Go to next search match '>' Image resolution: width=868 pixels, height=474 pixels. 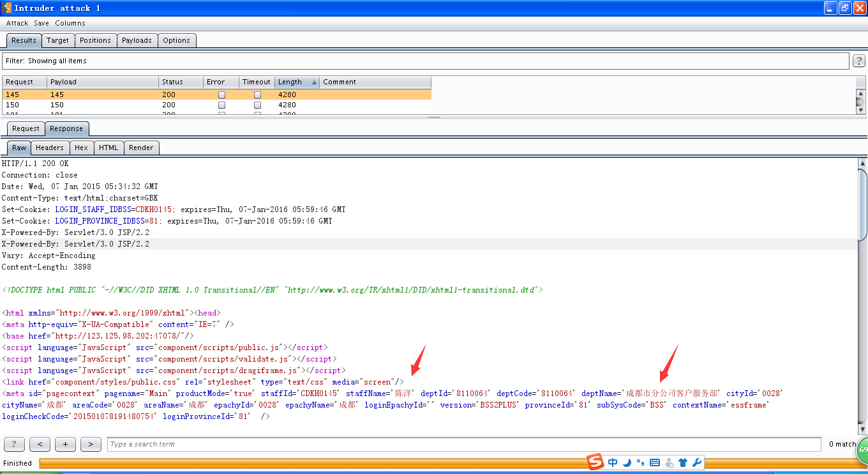coord(91,444)
